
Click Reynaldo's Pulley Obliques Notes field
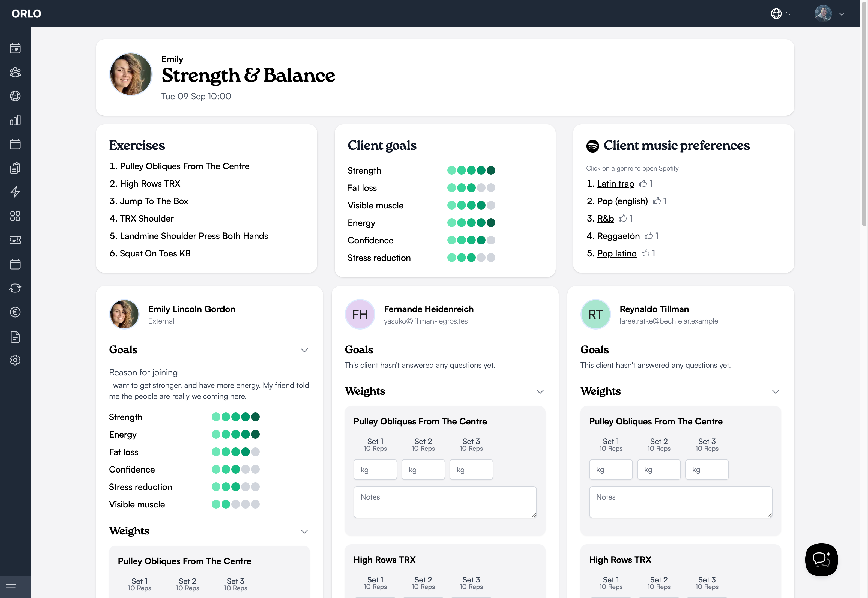680,502
